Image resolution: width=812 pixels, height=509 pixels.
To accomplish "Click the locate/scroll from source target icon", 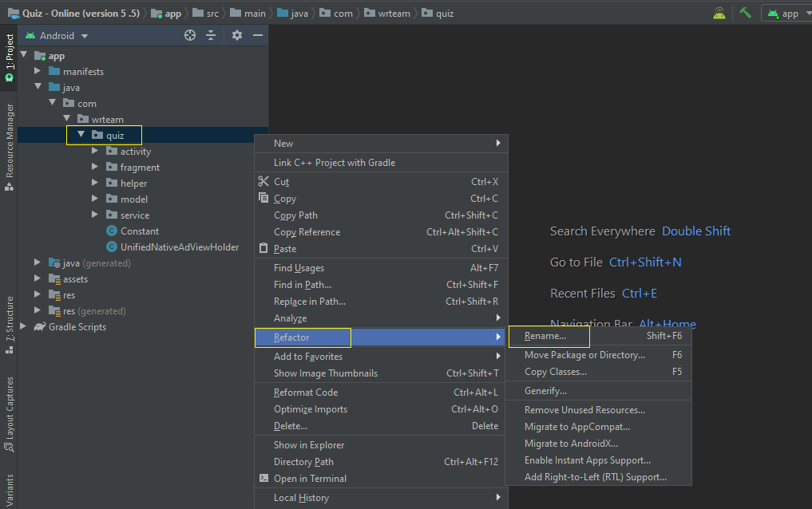I will coord(190,35).
